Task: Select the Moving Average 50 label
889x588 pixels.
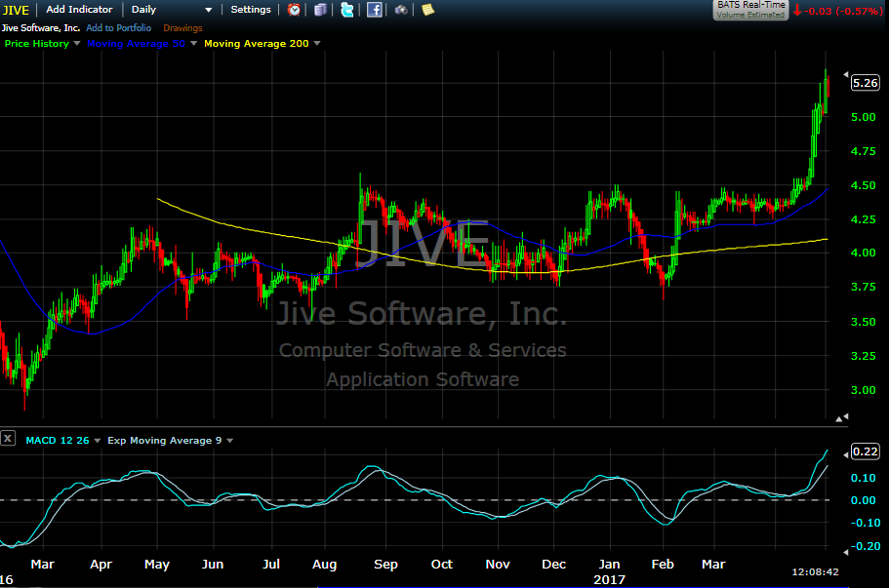Action: [x=136, y=43]
